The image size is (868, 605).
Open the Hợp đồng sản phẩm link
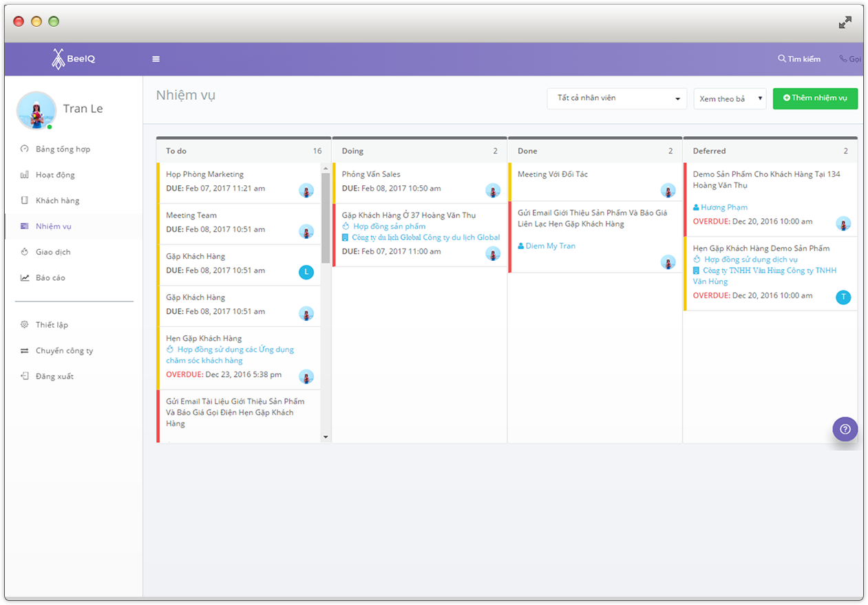click(x=389, y=226)
